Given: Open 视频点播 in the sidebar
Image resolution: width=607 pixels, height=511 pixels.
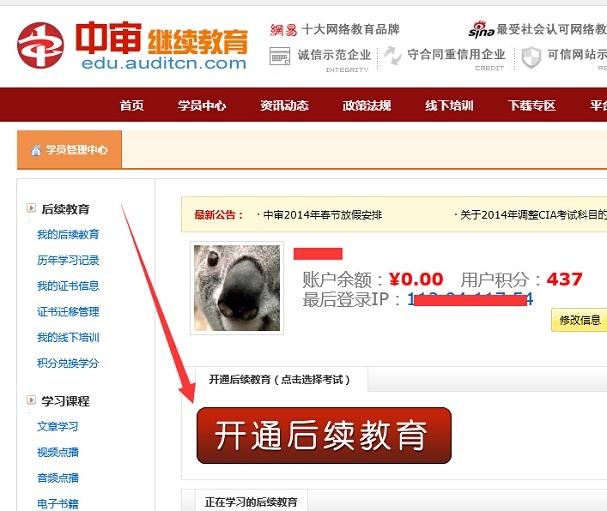Looking at the screenshot, I should 58,452.
